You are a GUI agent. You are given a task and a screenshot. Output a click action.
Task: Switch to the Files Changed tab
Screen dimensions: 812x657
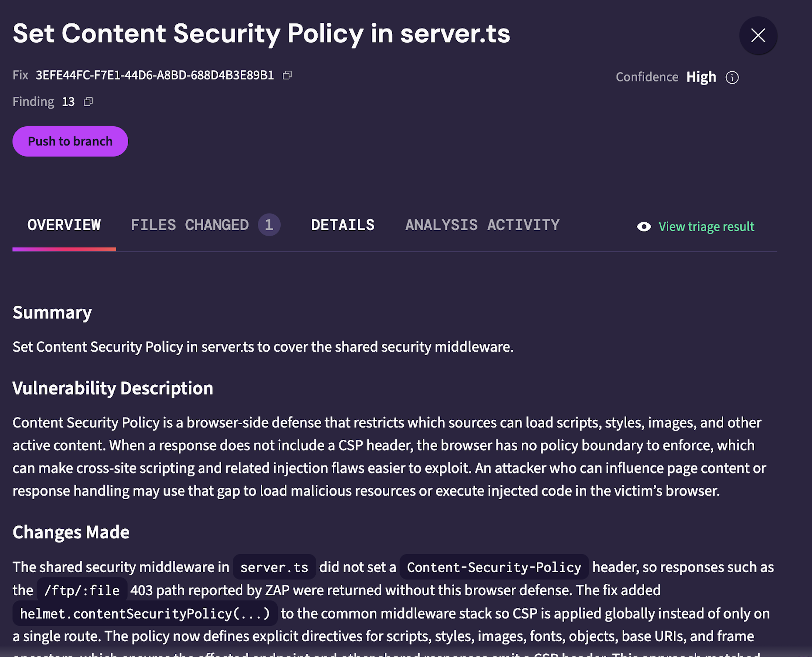click(205, 225)
